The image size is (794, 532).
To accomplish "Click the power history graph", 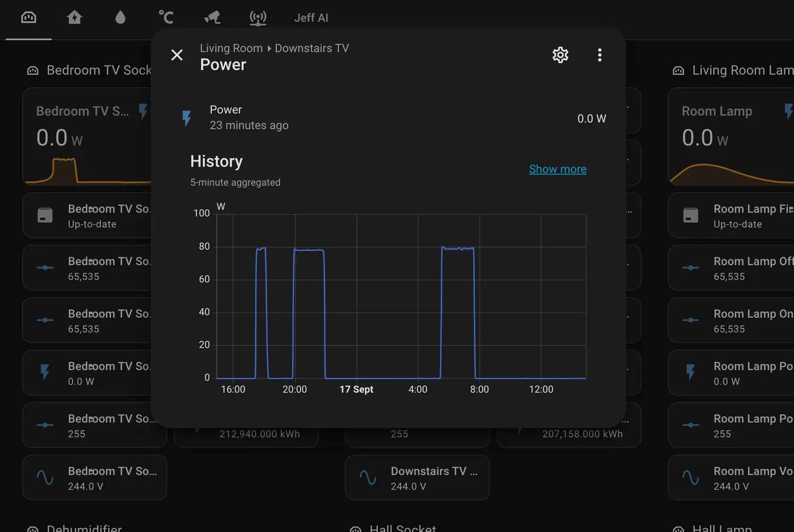I will click(x=401, y=296).
